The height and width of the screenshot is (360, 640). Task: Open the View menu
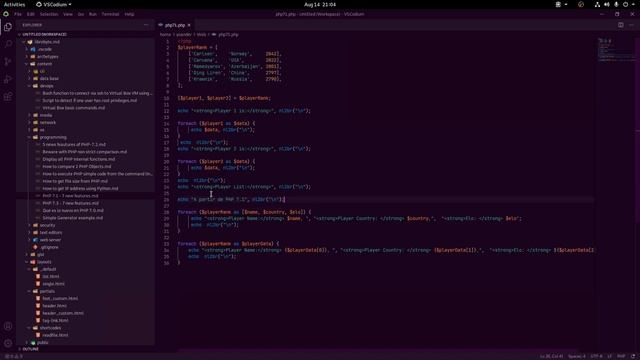pos(68,14)
